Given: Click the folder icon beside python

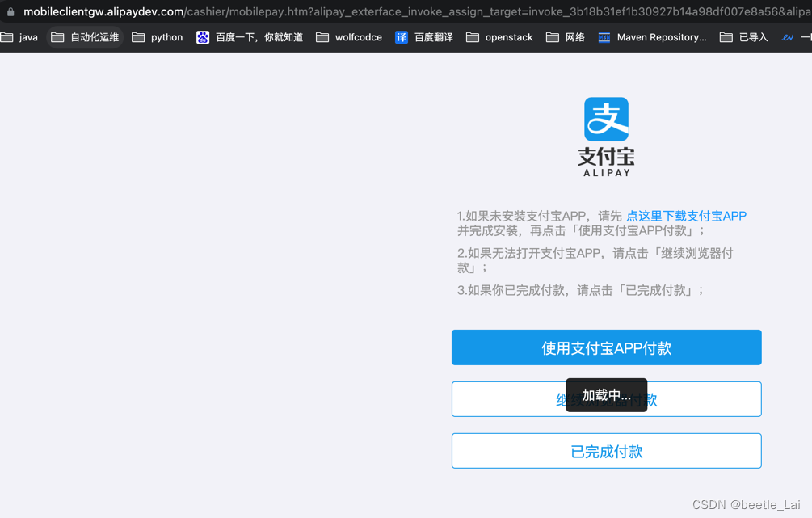Looking at the screenshot, I should (x=138, y=37).
